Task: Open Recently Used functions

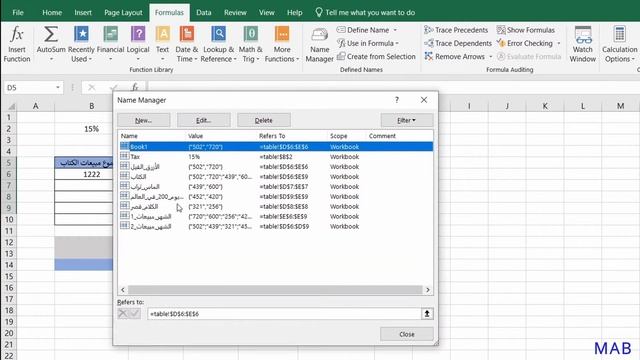Action: point(81,44)
